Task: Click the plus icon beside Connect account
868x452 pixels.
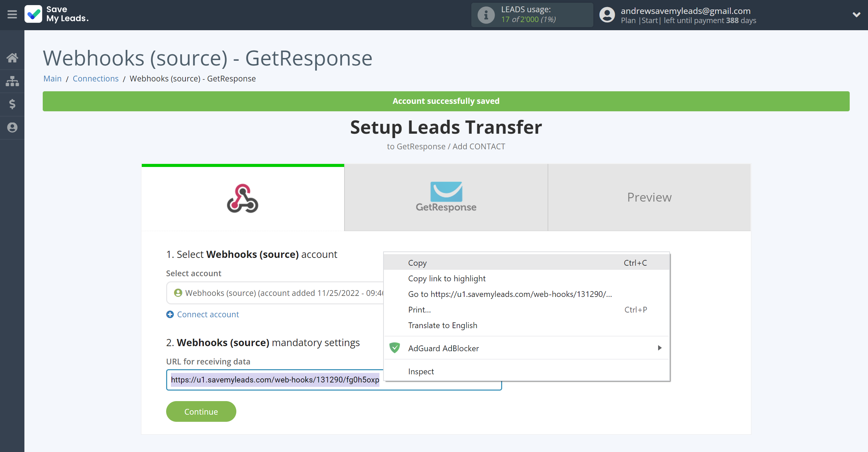Action: pyautogui.click(x=170, y=314)
